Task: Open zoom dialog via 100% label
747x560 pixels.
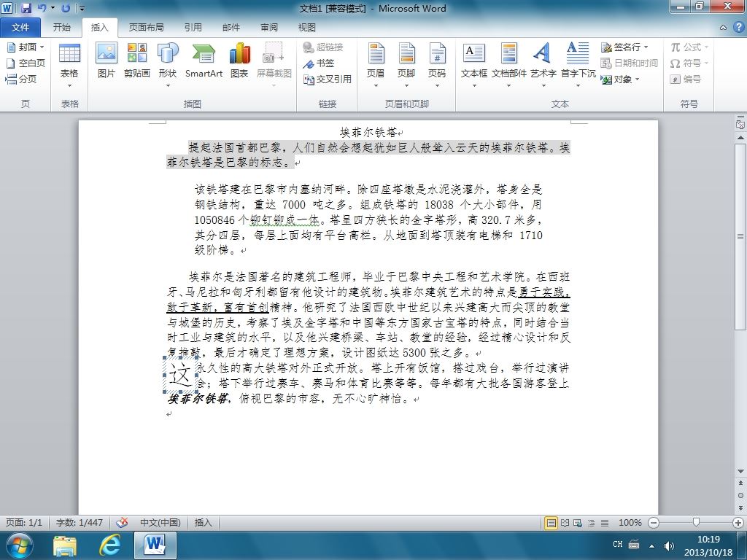Action: (x=630, y=522)
